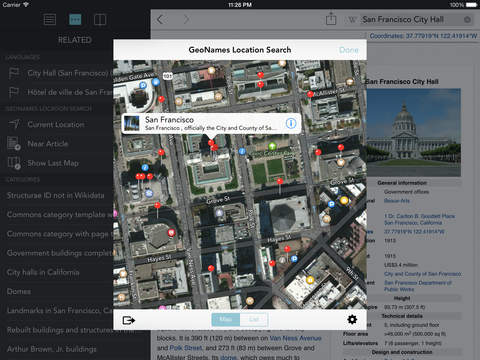480x360 pixels.
Task: Tap the red pin under the callout pointer
Action: click(211, 143)
